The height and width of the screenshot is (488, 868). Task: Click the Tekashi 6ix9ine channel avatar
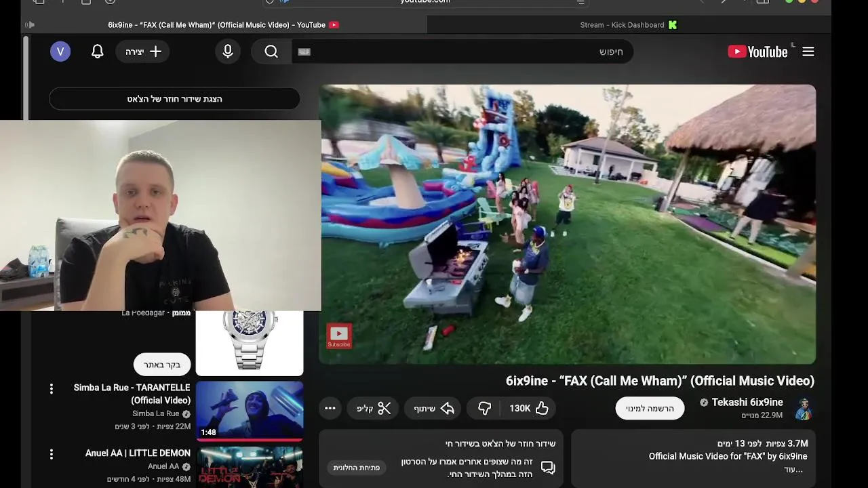pyautogui.click(x=804, y=409)
